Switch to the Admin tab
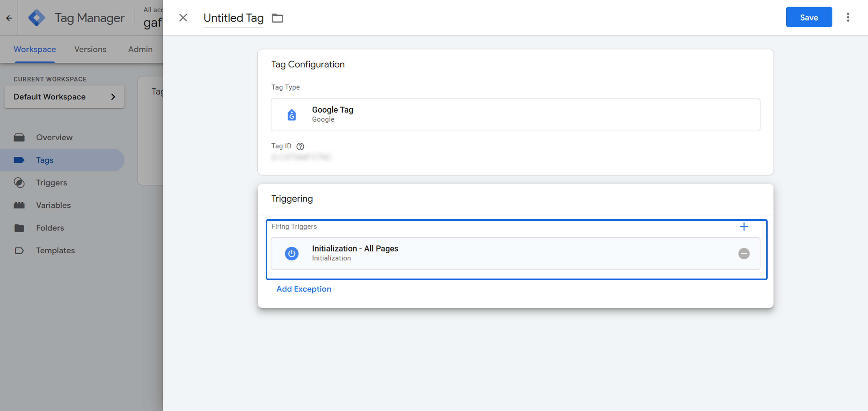 [x=140, y=49]
